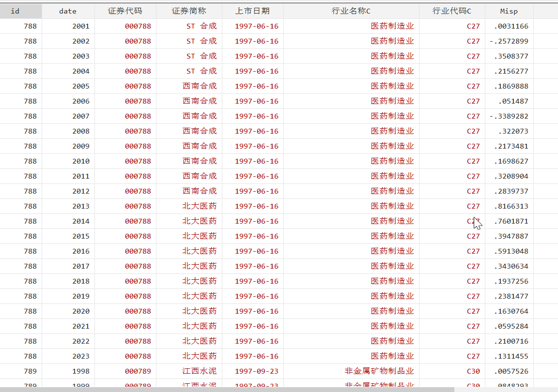This screenshot has height=392, width=558.
Task: Select the date cell showing 2023
Action: (x=80, y=356)
